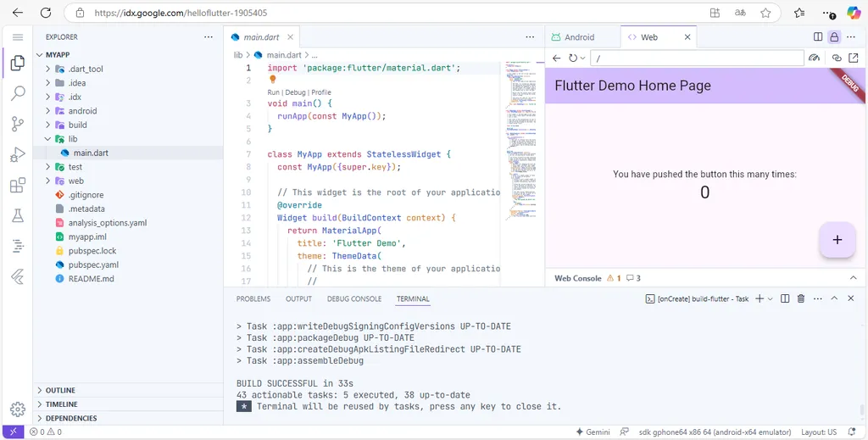Toggle the editor group lock
Screen dimensions: 868x440
pyautogui.click(x=834, y=37)
